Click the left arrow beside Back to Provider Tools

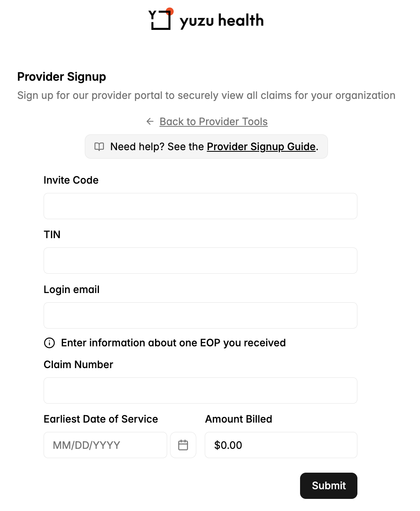[150, 121]
